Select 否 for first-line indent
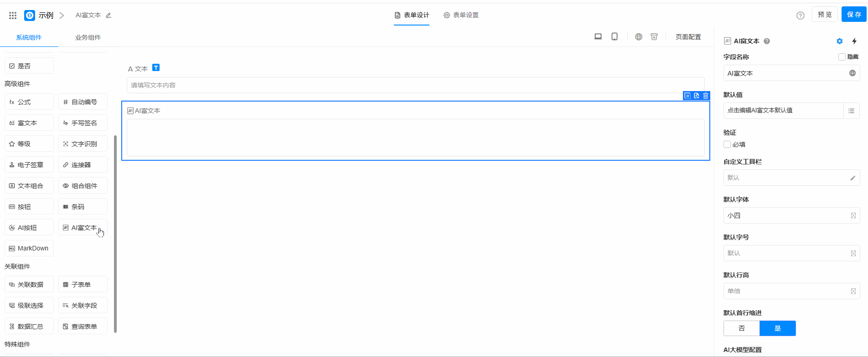This screenshot has width=868, height=357. pyautogui.click(x=742, y=328)
